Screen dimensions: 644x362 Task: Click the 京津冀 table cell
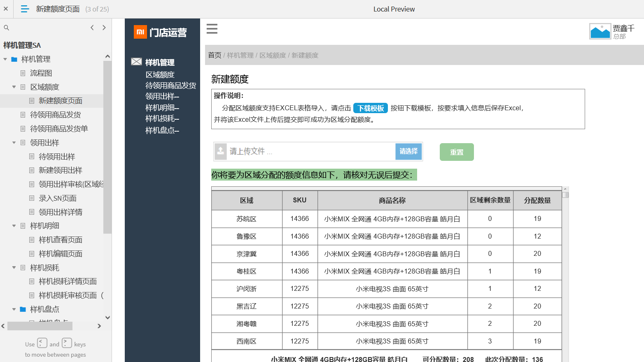pyautogui.click(x=247, y=254)
